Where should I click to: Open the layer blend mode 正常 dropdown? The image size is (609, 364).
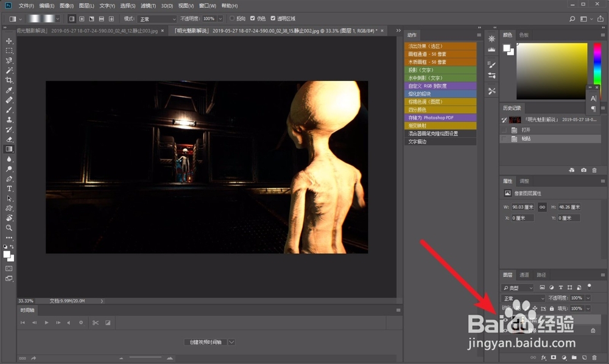(523, 298)
